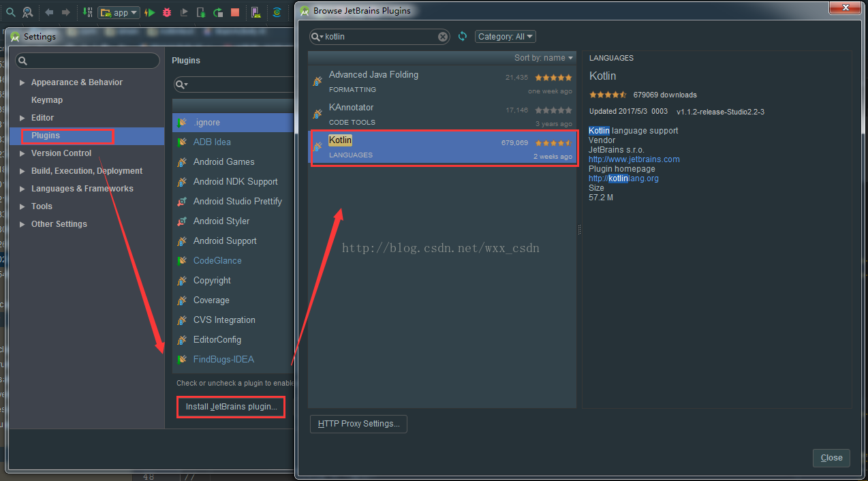
Task: Expand the Version Control tree arrow
Action: [22, 153]
